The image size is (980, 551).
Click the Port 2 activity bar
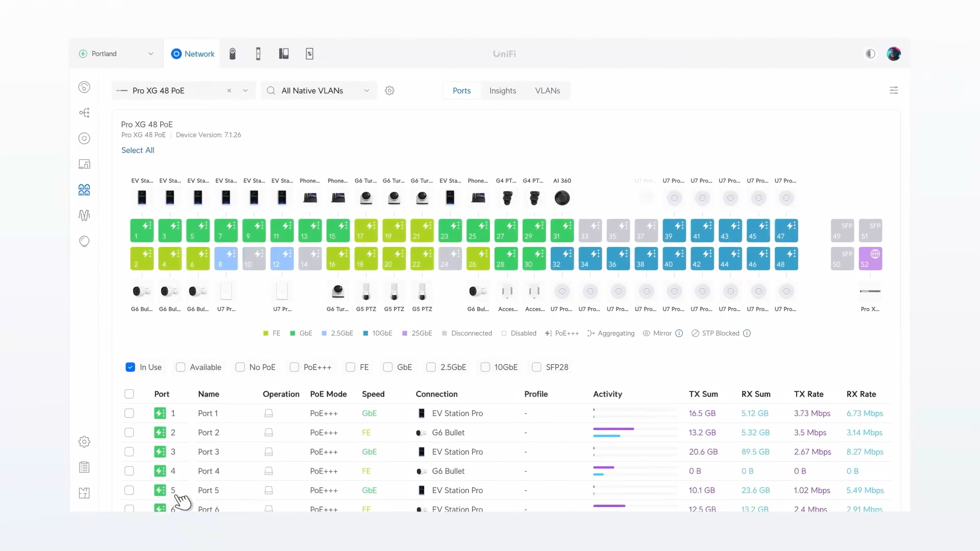(635, 433)
